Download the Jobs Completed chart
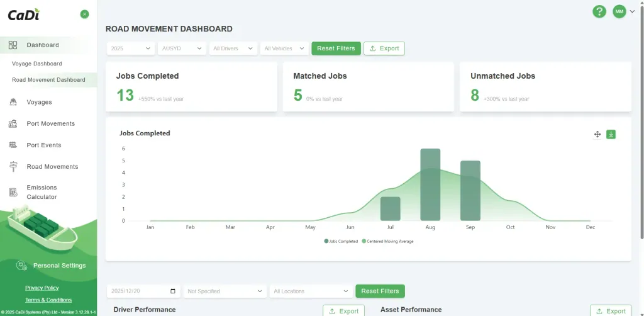The image size is (644, 316). pos(611,134)
